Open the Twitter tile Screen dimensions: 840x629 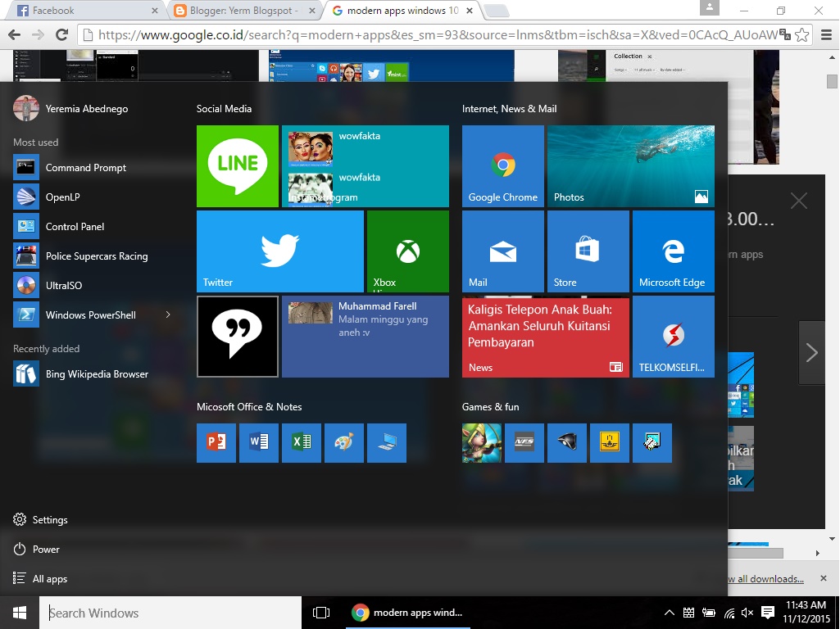pos(279,251)
